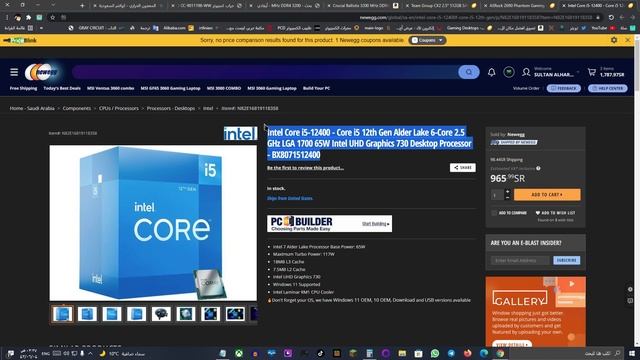Open Home - Saudi Arabia breadcrumb

pyautogui.click(x=32, y=108)
